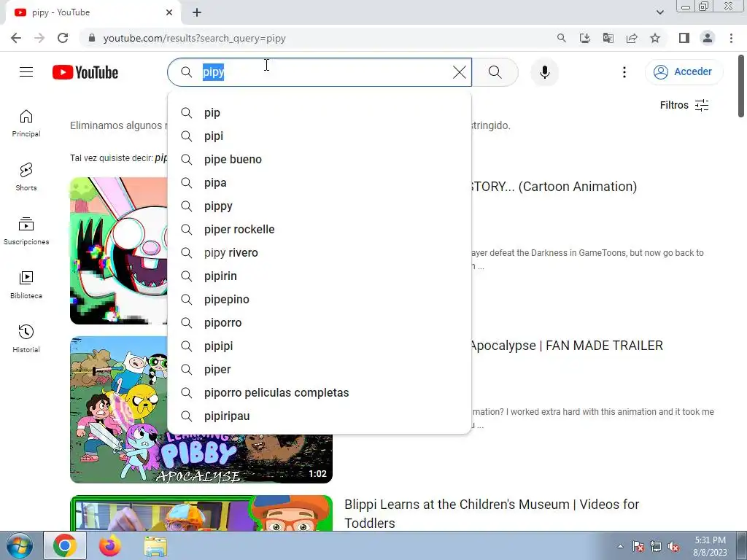This screenshot has height=560, width=747.
Task: Start voice search with the microphone
Action: (544, 72)
